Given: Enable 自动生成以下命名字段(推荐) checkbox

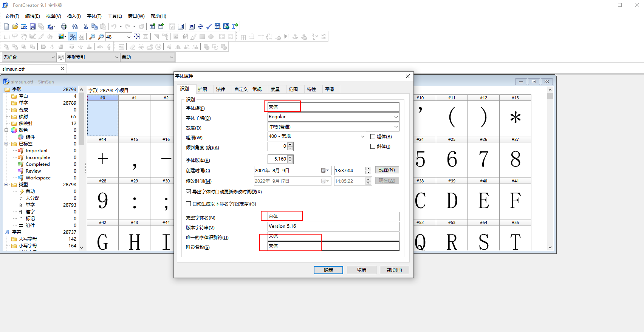Looking at the screenshot, I should pos(189,204).
